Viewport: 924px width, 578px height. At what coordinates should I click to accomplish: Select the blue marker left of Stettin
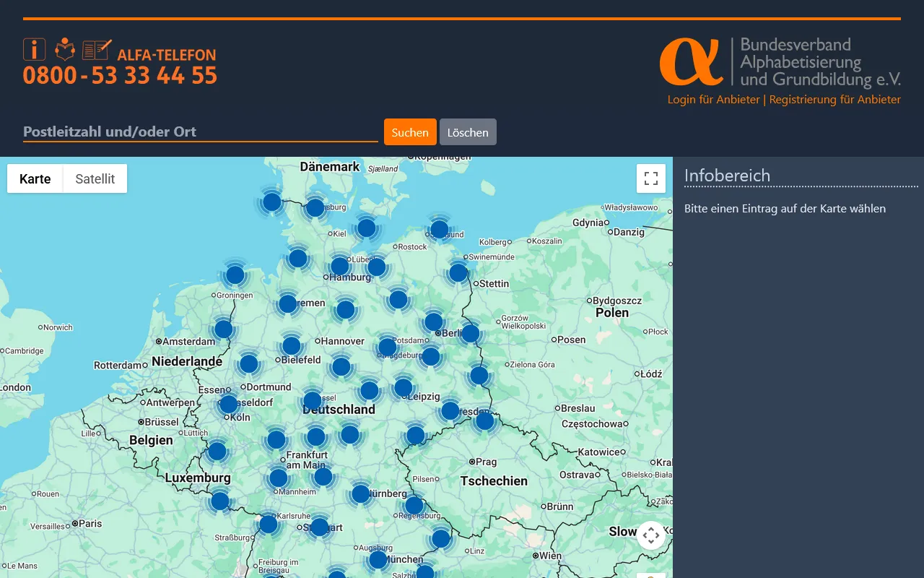tap(458, 273)
